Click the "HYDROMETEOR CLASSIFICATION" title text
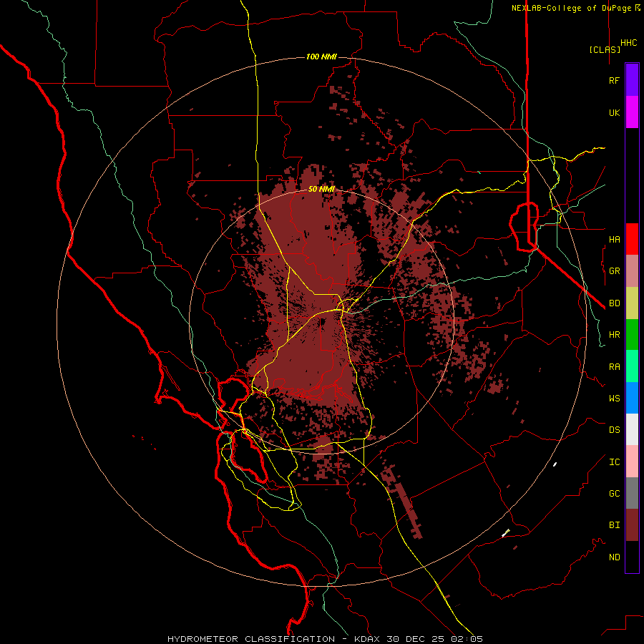The image size is (644, 644). point(251,639)
